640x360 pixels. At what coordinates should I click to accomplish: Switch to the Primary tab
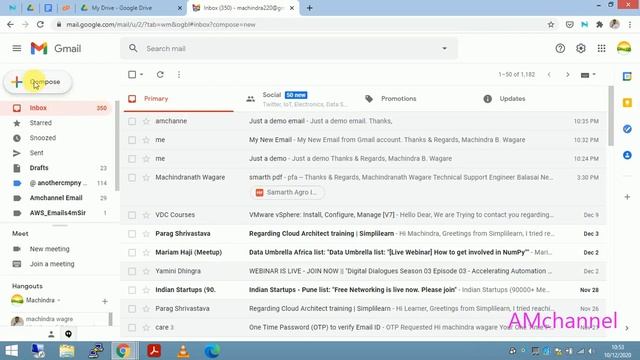click(178, 99)
